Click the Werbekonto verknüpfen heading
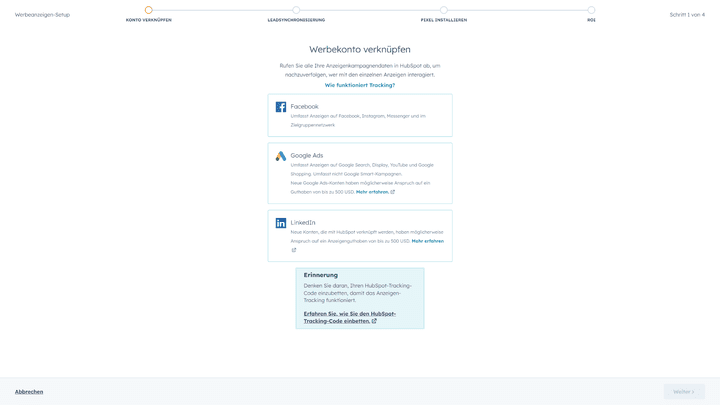The width and height of the screenshot is (720, 405). tap(360, 49)
